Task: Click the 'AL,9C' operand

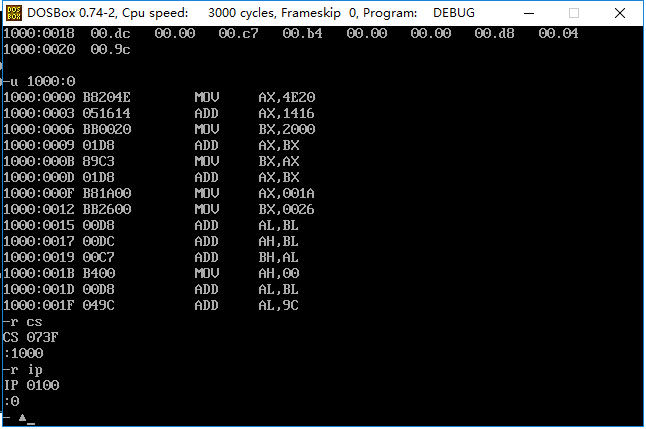Action: pyautogui.click(x=279, y=306)
